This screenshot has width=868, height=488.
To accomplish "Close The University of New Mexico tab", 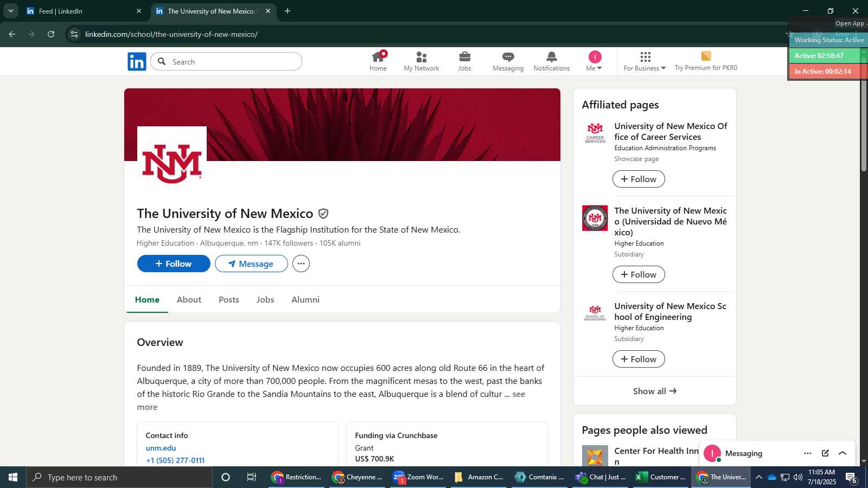I will [x=268, y=11].
